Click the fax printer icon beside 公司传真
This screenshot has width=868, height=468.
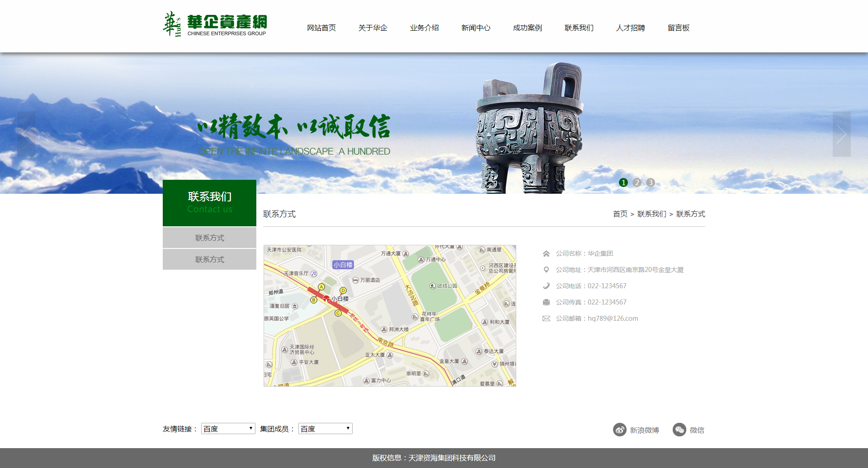coord(546,302)
